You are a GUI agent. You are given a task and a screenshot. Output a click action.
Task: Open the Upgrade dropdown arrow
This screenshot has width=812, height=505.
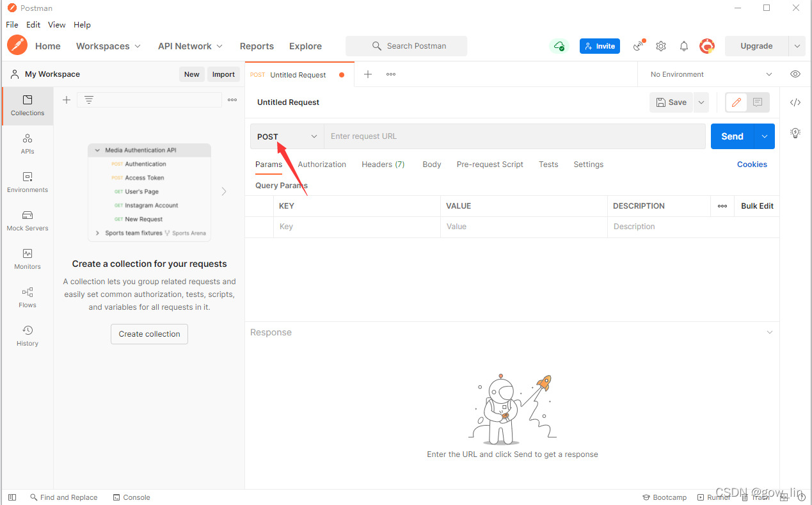pyautogui.click(x=797, y=46)
